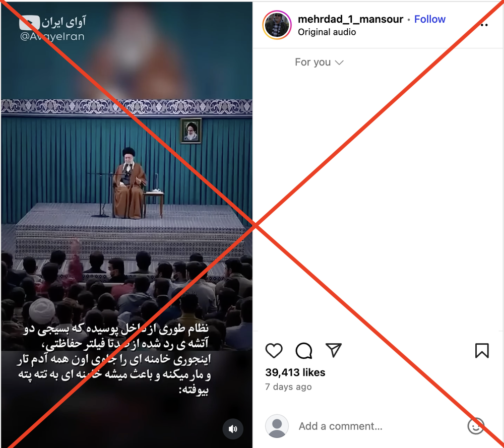This screenshot has width=504, height=448.
Task: Open Original audio link
Action: (x=327, y=32)
